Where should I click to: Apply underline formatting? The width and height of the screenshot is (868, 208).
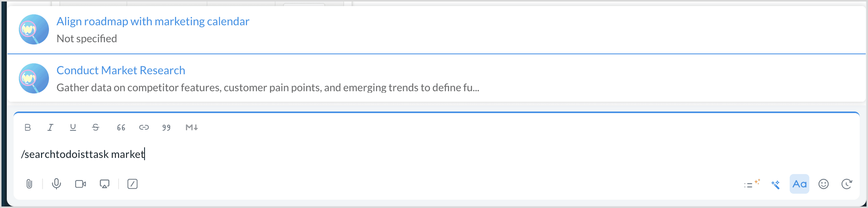click(x=73, y=127)
